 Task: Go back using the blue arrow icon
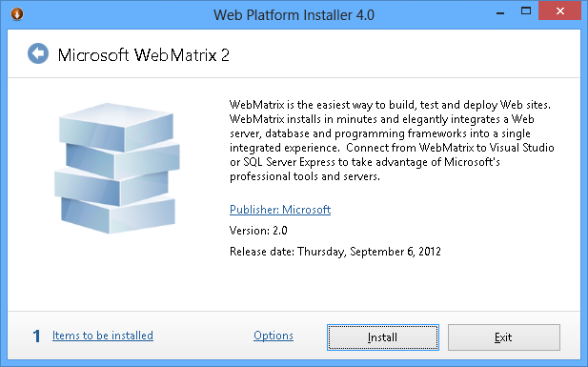[38, 53]
